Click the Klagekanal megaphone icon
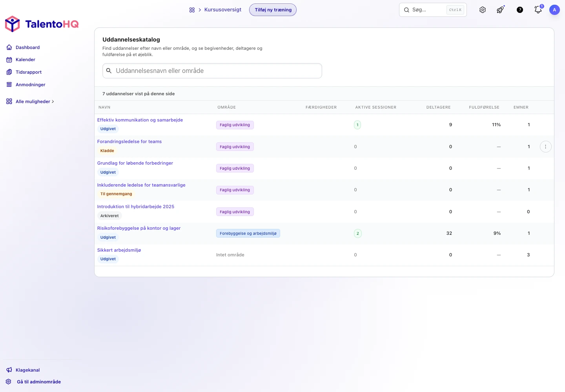The height and width of the screenshot is (392, 565). (9, 370)
